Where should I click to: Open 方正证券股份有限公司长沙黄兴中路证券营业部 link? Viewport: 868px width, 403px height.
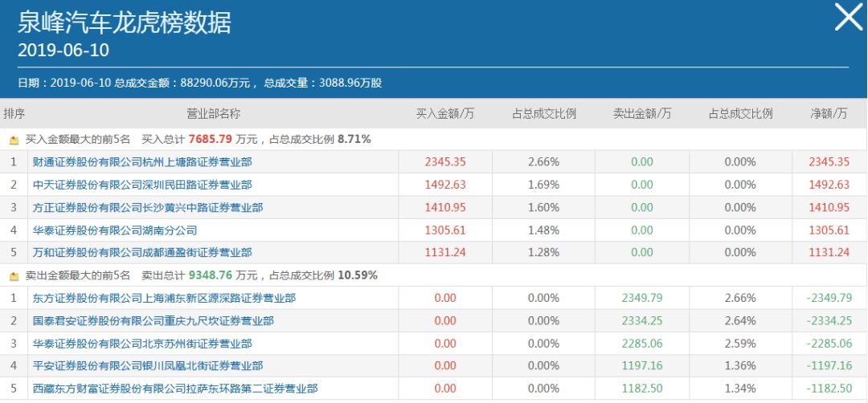click(x=148, y=207)
